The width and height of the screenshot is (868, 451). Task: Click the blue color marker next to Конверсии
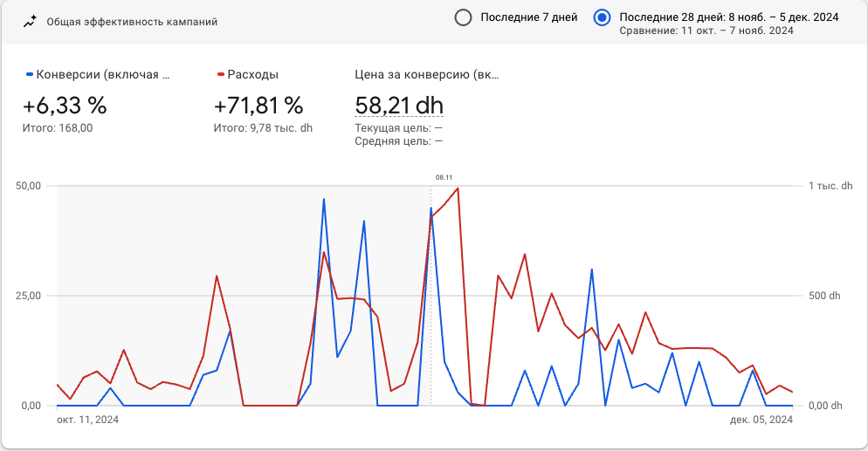(x=31, y=74)
